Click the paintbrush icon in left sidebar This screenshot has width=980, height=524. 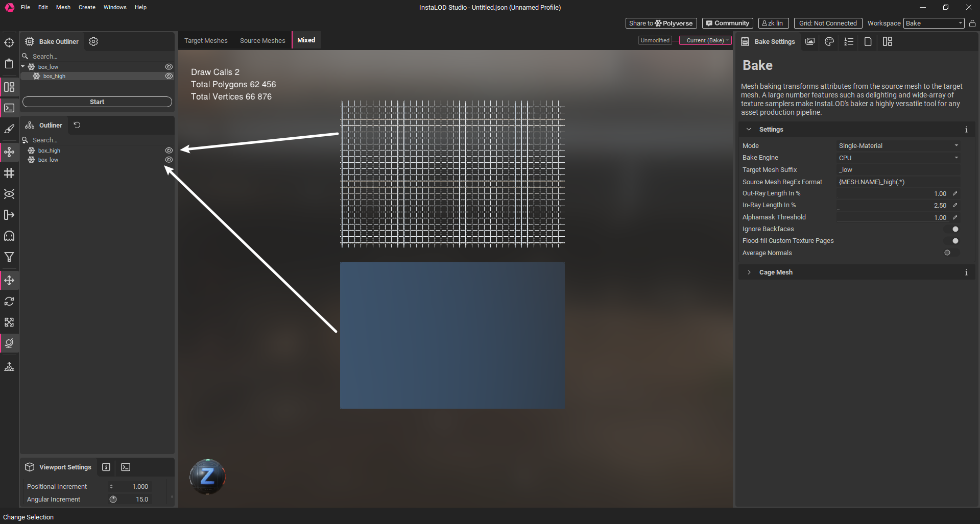click(x=9, y=129)
